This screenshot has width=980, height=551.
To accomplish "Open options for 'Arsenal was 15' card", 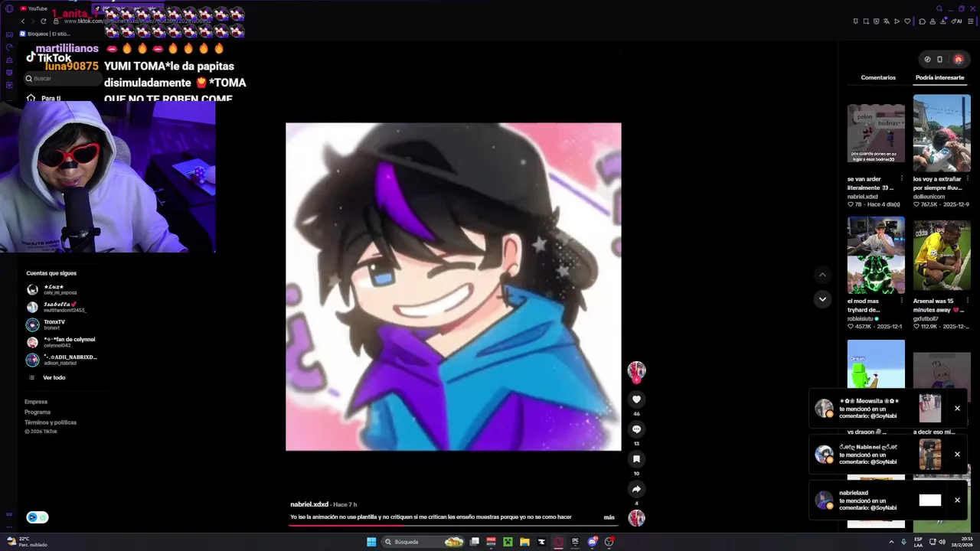I will (968, 301).
